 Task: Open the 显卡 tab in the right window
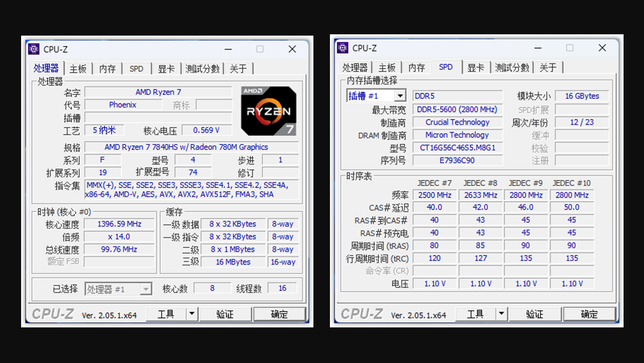(x=475, y=67)
